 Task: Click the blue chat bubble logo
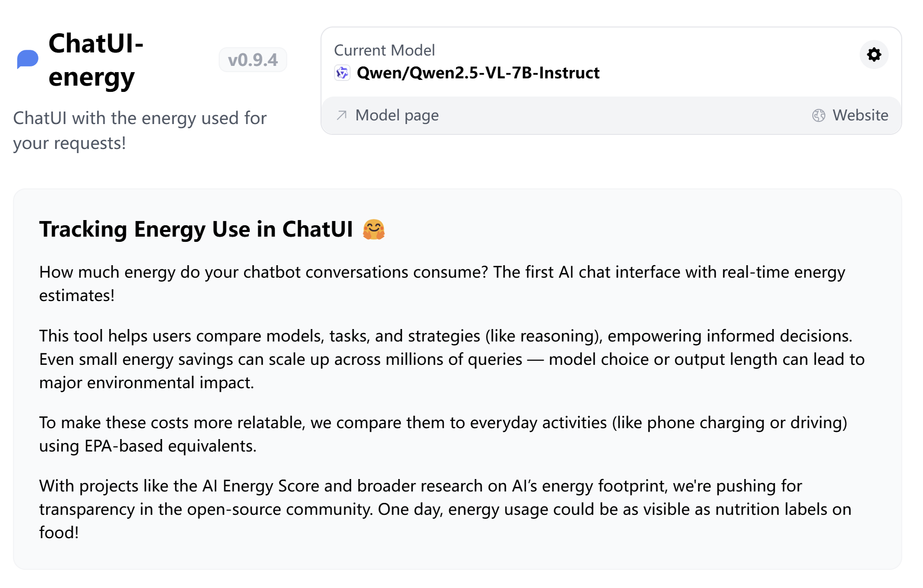click(x=28, y=59)
